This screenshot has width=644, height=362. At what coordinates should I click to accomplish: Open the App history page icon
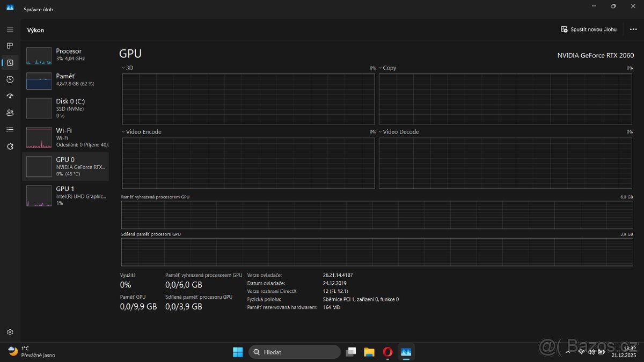pyautogui.click(x=10, y=79)
